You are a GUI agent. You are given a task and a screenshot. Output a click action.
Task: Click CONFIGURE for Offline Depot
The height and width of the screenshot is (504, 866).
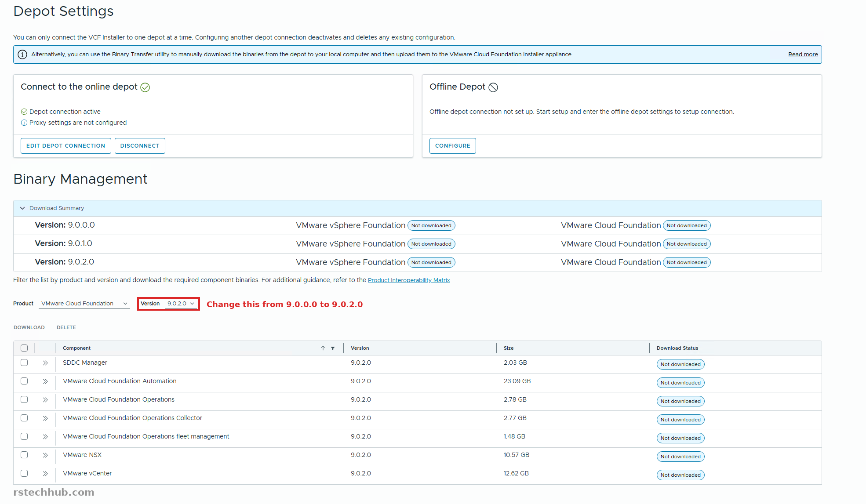[x=453, y=146]
